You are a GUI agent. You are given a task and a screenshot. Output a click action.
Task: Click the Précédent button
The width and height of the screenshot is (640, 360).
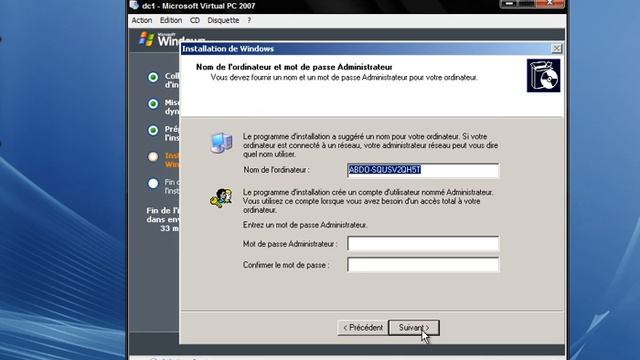click(363, 328)
